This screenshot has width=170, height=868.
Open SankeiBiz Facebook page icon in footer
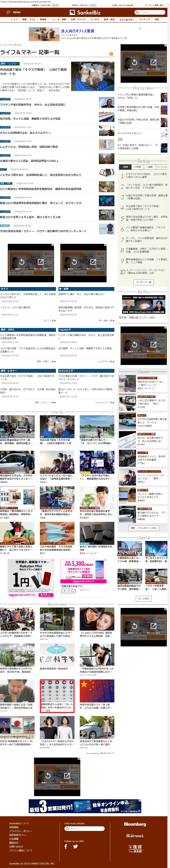pyautogui.click(x=66, y=846)
